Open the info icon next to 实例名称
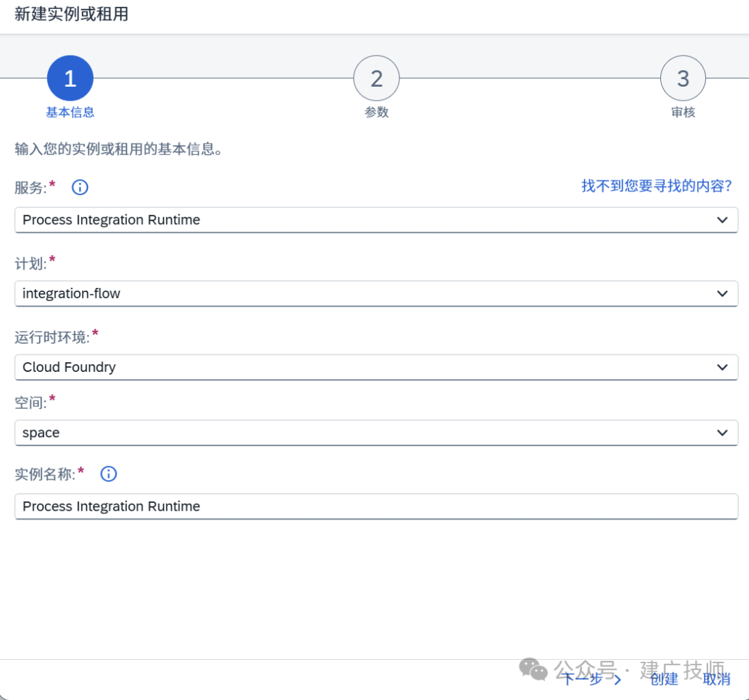The height and width of the screenshot is (700, 749). [x=108, y=474]
